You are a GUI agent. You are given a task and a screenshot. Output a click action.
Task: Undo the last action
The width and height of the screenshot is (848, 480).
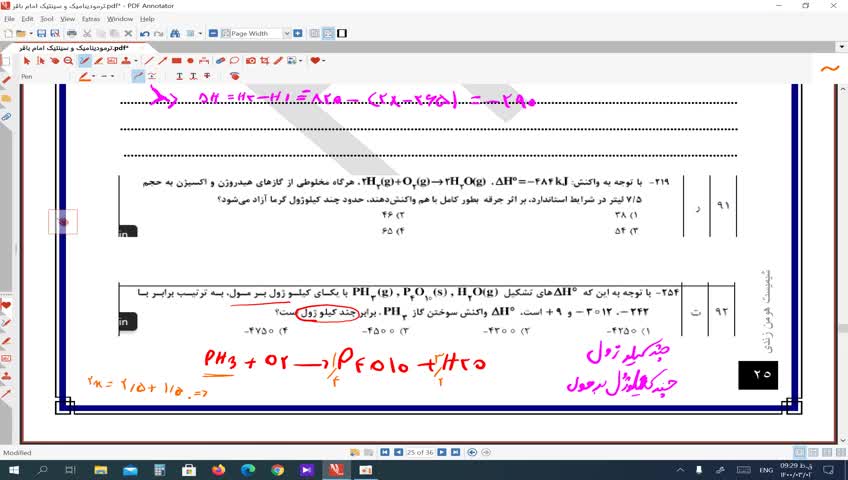(x=144, y=34)
